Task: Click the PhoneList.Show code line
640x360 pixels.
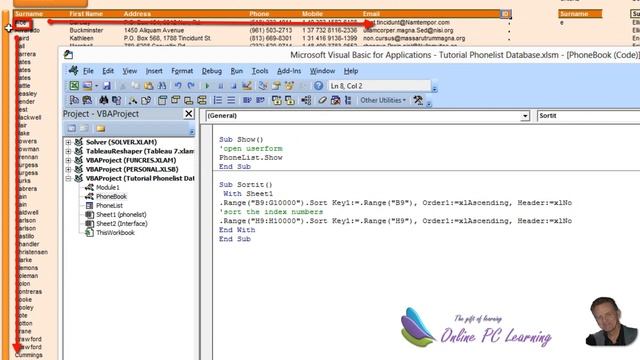Action: 251,158
